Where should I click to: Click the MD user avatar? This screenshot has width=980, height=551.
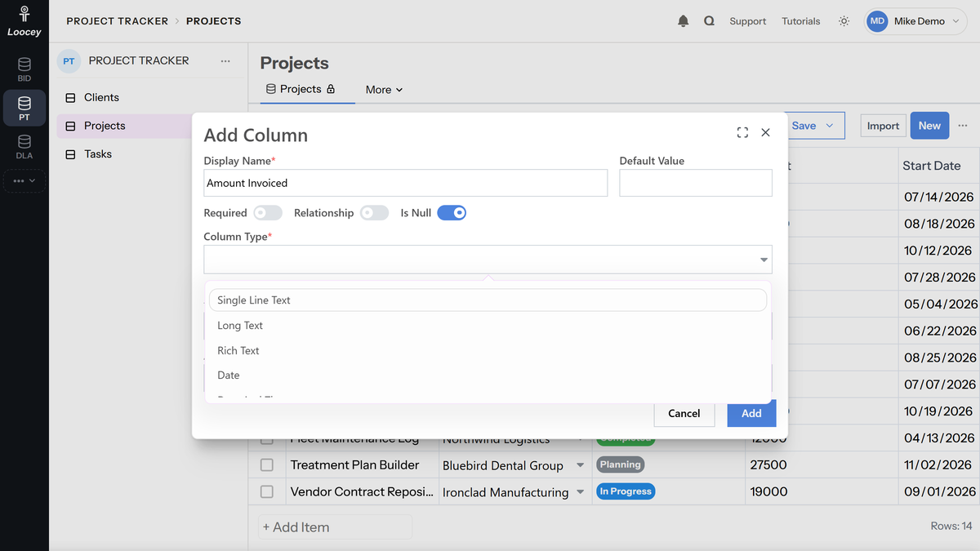[877, 21]
